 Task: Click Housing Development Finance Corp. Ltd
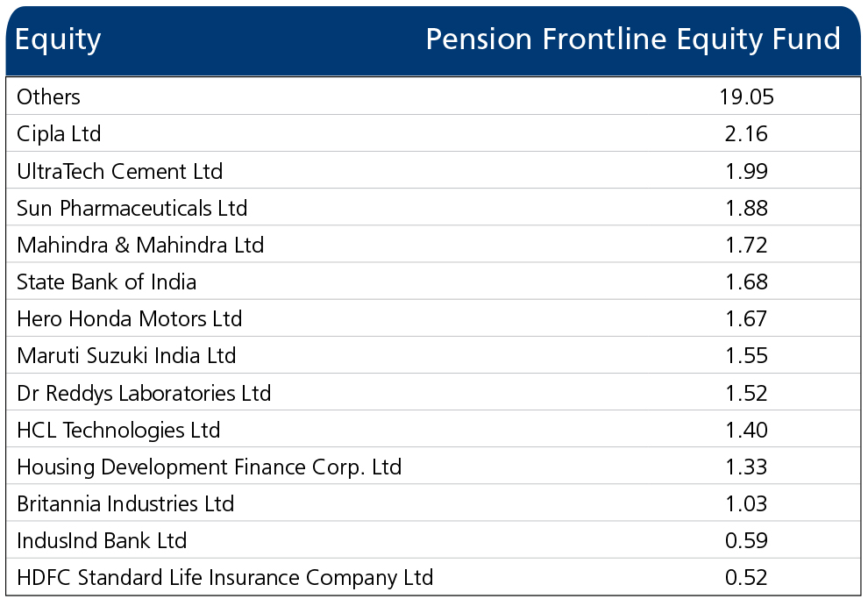210,467
